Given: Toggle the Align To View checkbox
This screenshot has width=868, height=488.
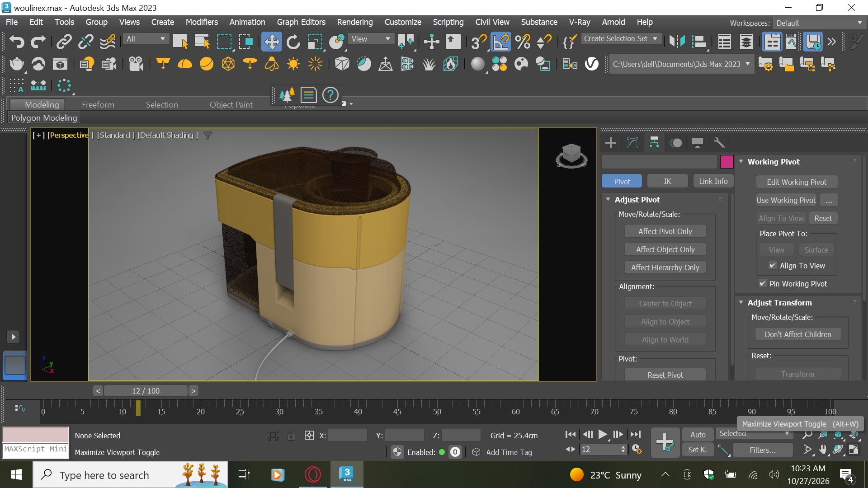Looking at the screenshot, I should 773,266.
